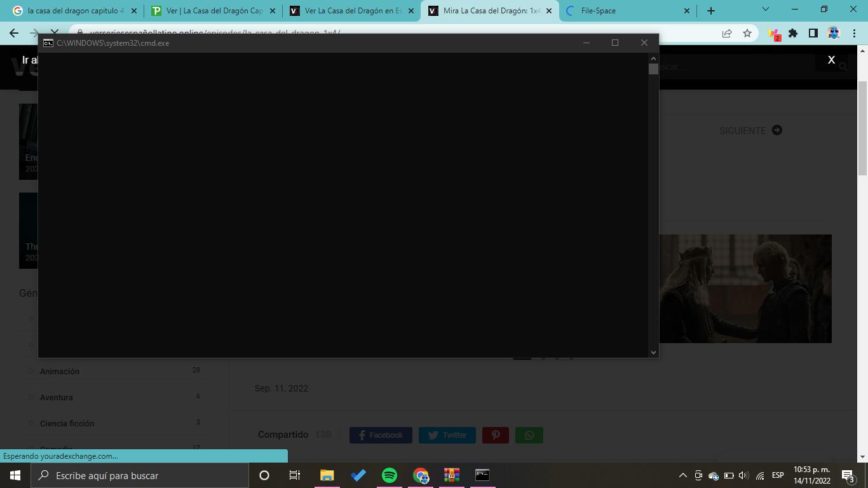Share on Twitter button
Viewport: 868px width, 488px height.
click(447, 435)
